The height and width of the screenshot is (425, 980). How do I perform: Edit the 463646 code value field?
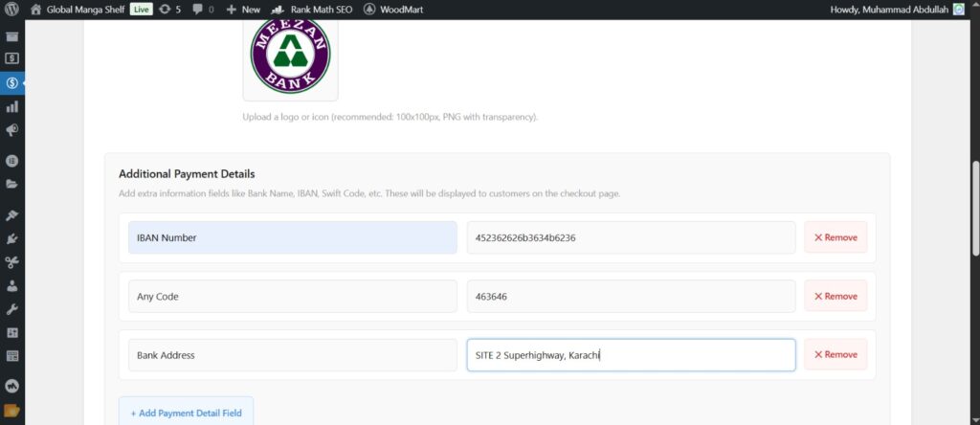click(x=632, y=296)
